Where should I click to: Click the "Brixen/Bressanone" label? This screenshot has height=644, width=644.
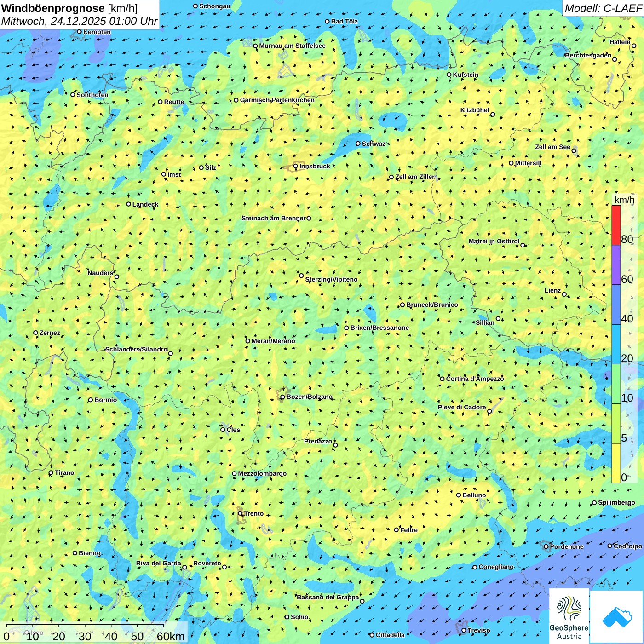coord(379,328)
